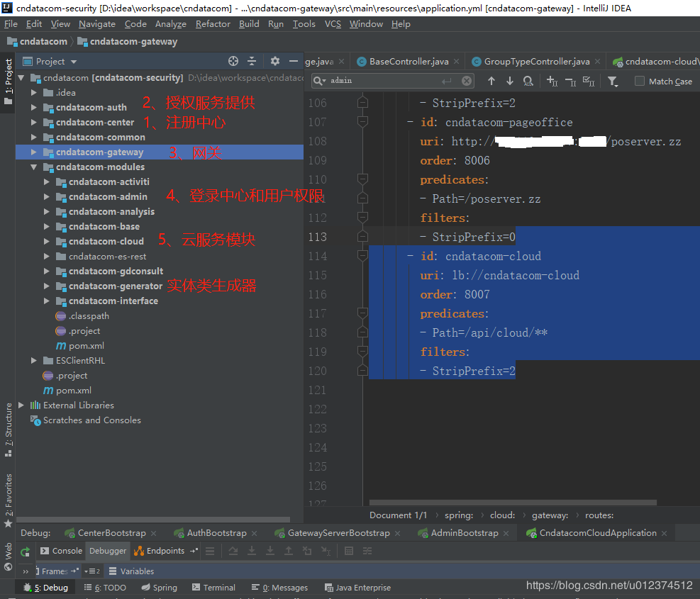Switch to GroupTypeController.java editor tab
Image resolution: width=700 pixels, height=599 pixels.
pyautogui.click(x=537, y=61)
